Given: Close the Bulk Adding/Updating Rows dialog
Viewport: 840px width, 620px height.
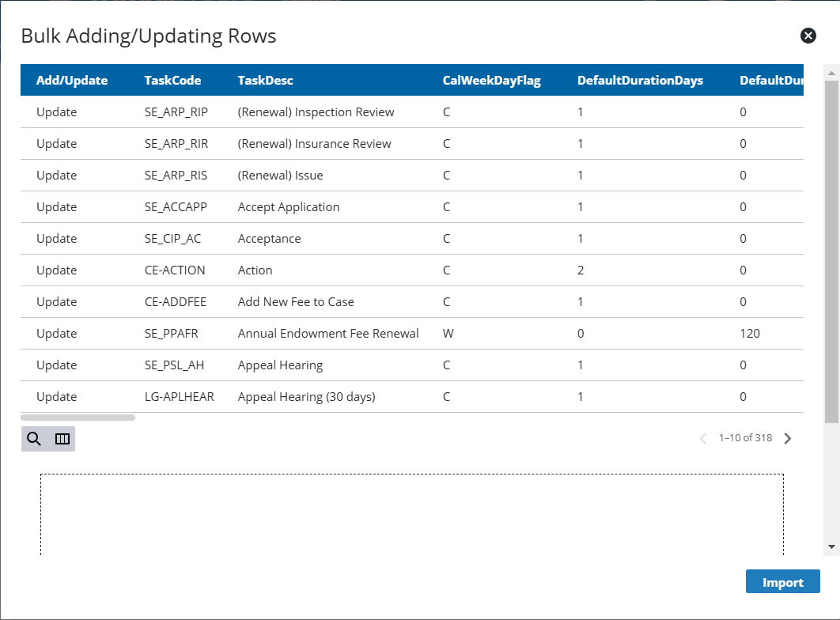Looking at the screenshot, I should 808,36.
